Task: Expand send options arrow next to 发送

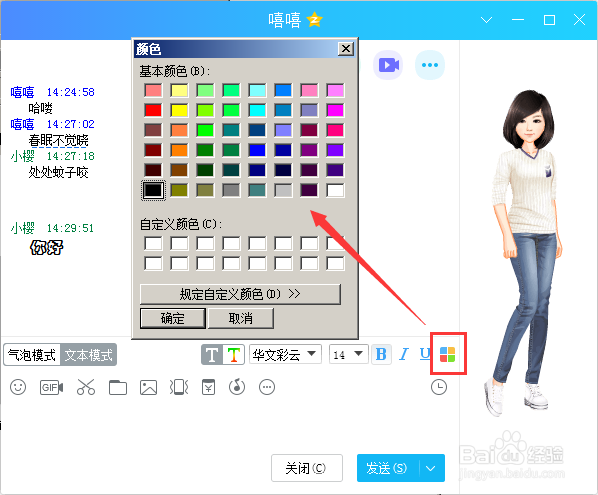Action: [431, 468]
